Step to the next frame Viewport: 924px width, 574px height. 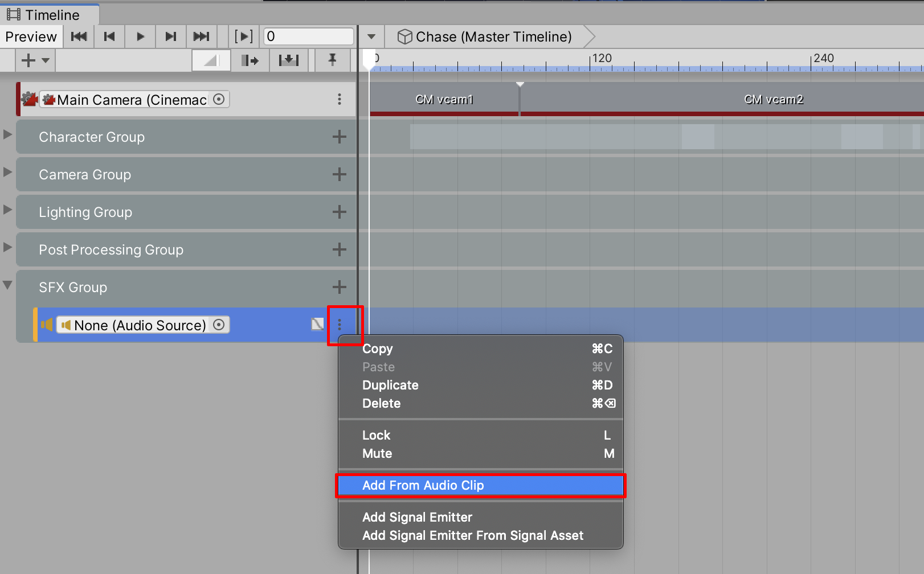[170, 37]
